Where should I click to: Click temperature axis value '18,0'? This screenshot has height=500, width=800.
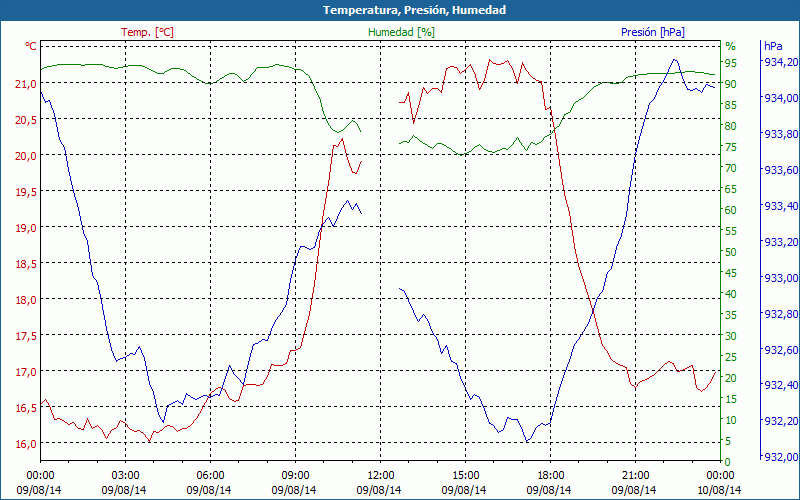[x=26, y=299]
